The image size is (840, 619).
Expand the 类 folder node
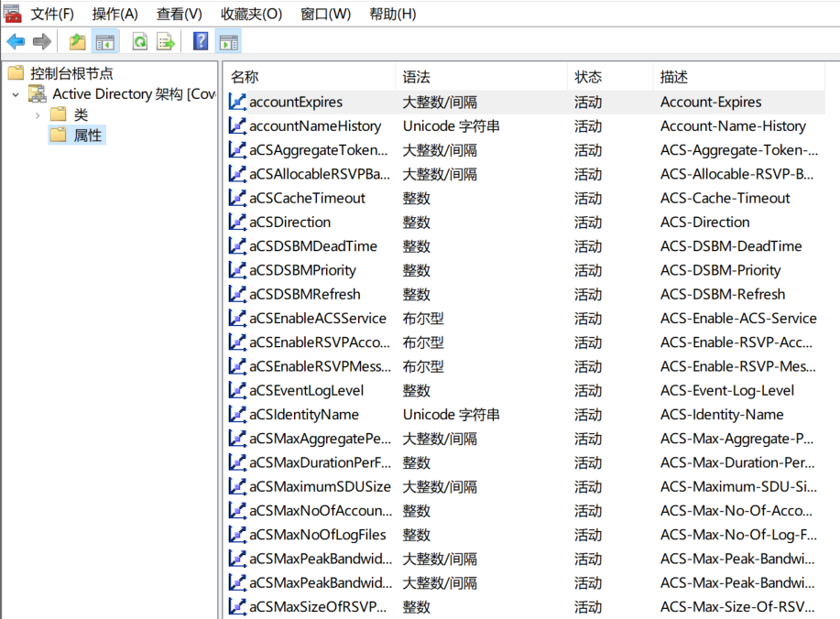point(37,114)
